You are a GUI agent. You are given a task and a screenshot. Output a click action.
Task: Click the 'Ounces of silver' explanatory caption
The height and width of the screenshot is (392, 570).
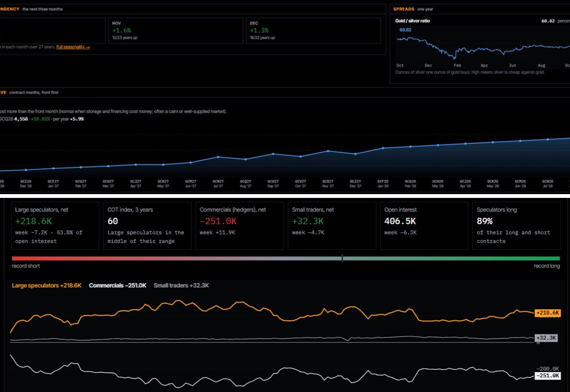(x=470, y=72)
